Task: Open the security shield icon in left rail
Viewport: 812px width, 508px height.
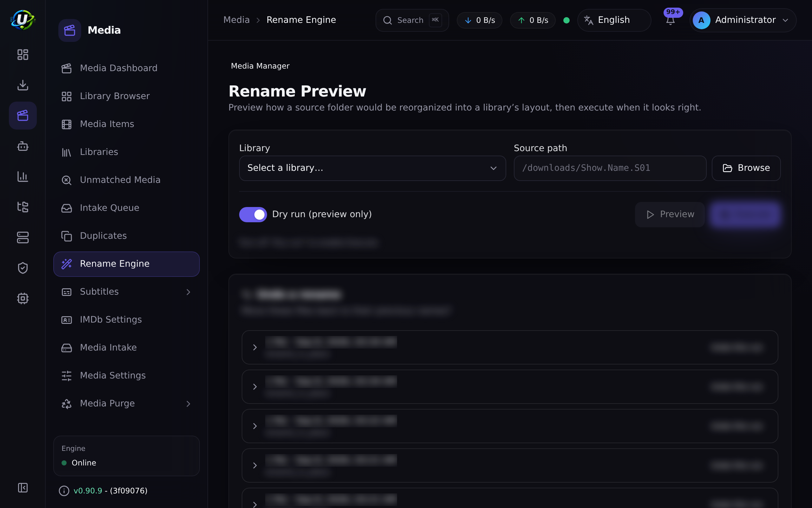Action: coord(23,268)
